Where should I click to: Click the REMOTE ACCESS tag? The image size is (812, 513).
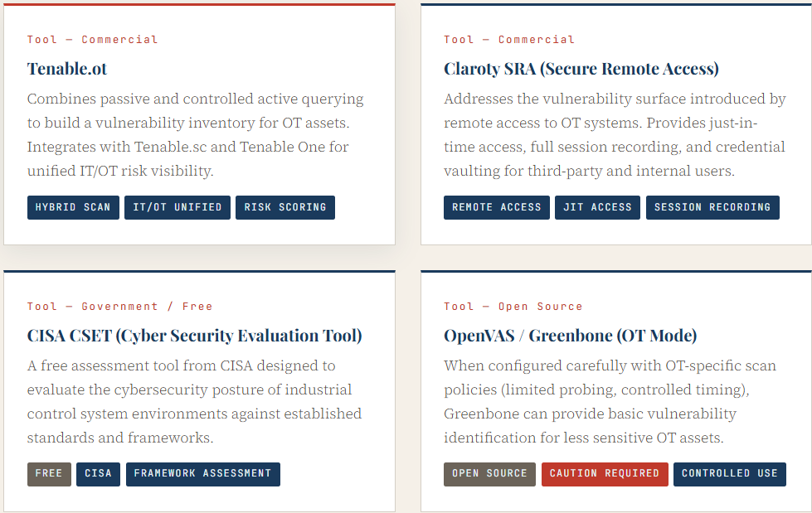(496, 207)
